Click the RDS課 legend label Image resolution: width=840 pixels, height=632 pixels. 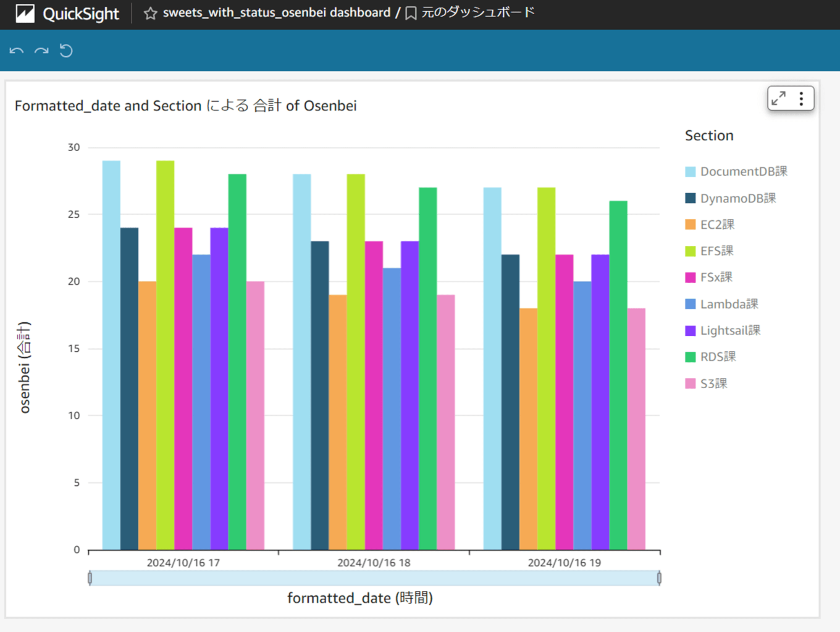point(718,357)
